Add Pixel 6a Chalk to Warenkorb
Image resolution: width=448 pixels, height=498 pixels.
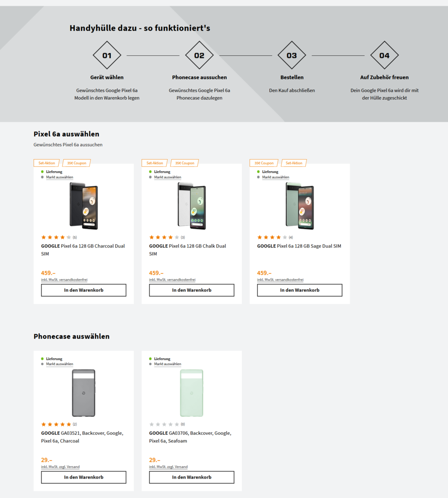[x=191, y=290]
